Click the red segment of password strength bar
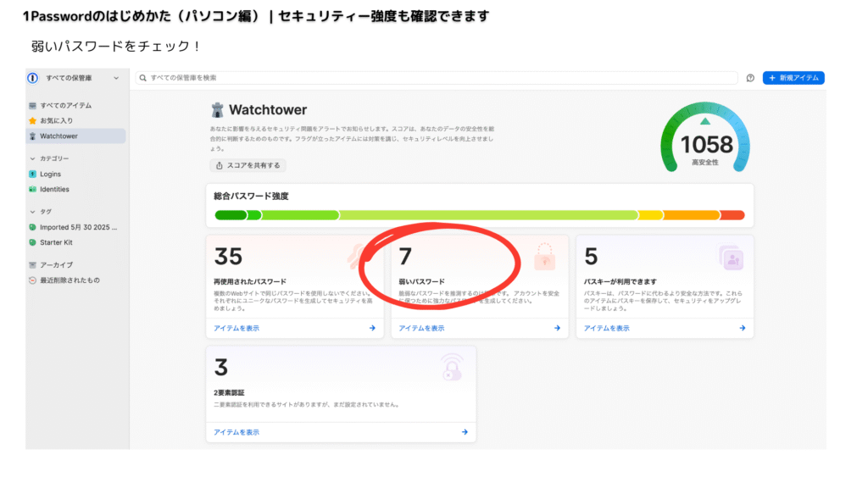This screenshot has width=868, height=488. 732,215
